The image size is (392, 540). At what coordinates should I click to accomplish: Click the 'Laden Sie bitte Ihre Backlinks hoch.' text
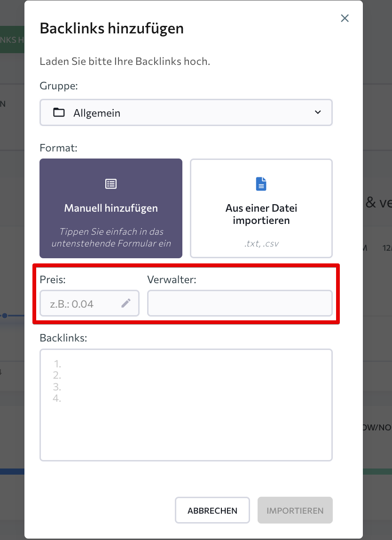click(125, 61)
